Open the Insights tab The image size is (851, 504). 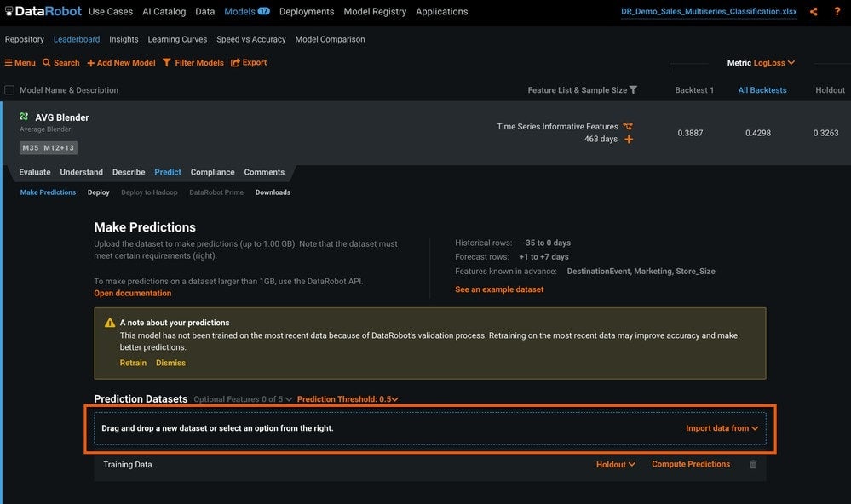[124, 39]
